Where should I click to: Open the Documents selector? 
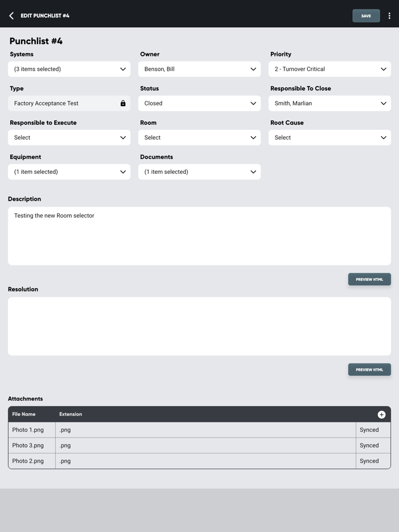(x=199, y=172)
